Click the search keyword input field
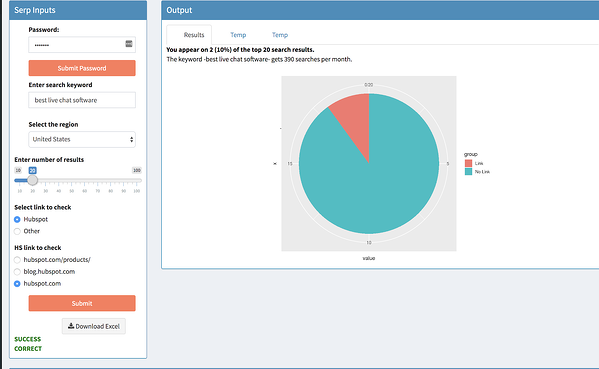Viewport: 599px width, 369px height. tap(82, 100)
